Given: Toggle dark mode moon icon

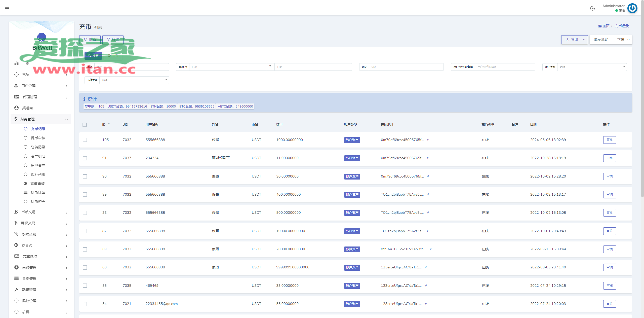Looking at the screenshot, I should pyautogui.click(x=592, y=8).
